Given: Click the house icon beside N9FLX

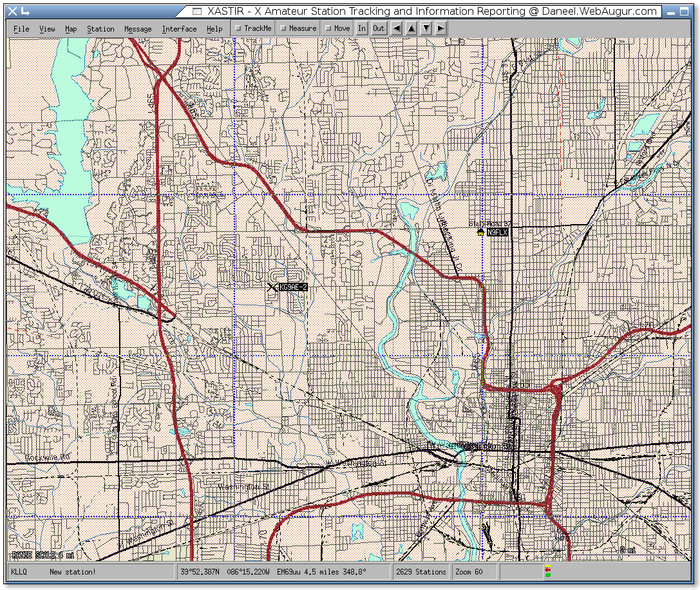Looking at the screenshot, I should pos(481,232).
